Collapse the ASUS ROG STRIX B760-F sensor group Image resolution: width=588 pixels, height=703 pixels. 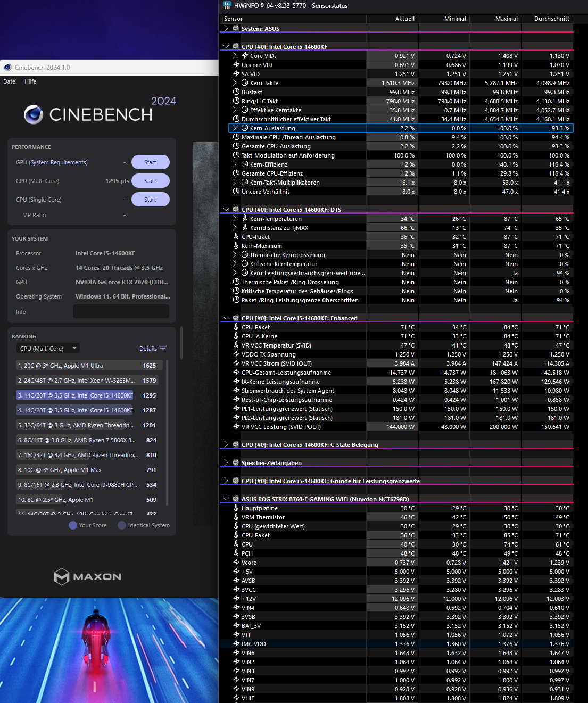pos(226,499)
